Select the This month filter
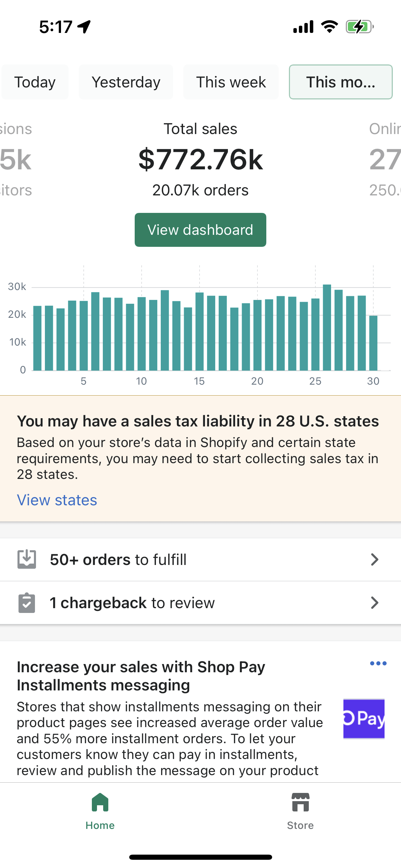This screenshot has height=868, width=401. [341, 82]
